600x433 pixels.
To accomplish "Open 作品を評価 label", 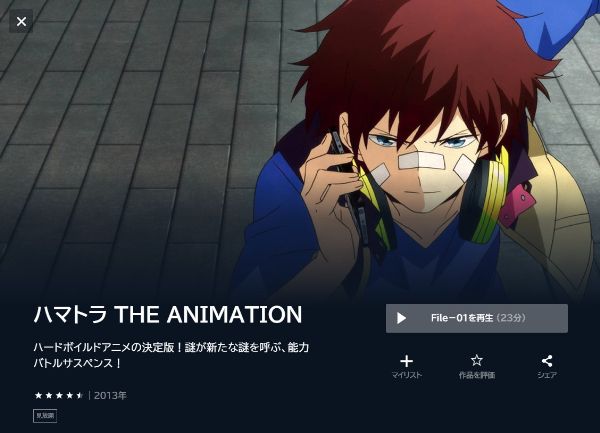I will (477, 375).
